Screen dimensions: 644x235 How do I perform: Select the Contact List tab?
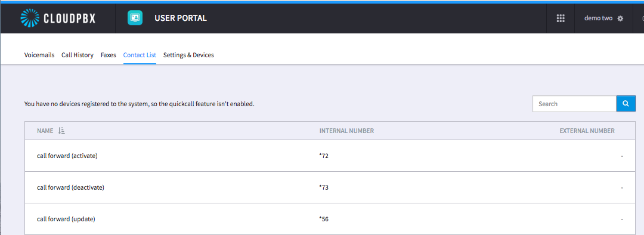140,55
